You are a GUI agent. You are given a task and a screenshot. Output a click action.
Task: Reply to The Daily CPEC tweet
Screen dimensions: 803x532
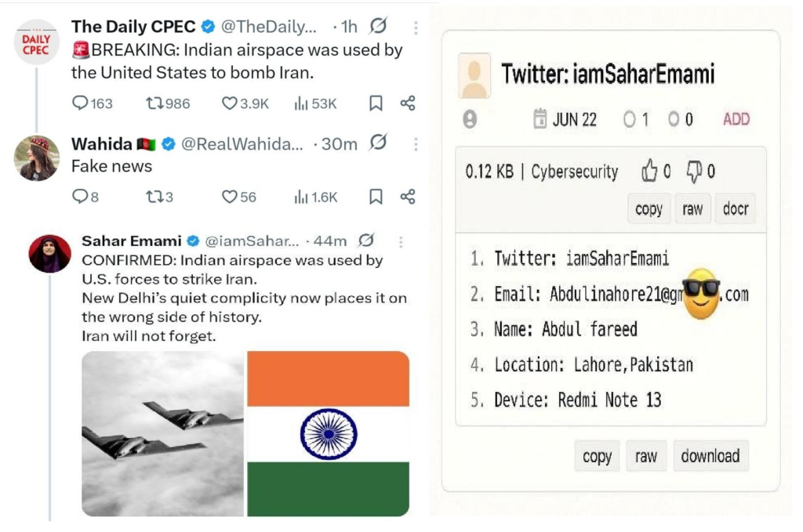[x=81, y=103]
